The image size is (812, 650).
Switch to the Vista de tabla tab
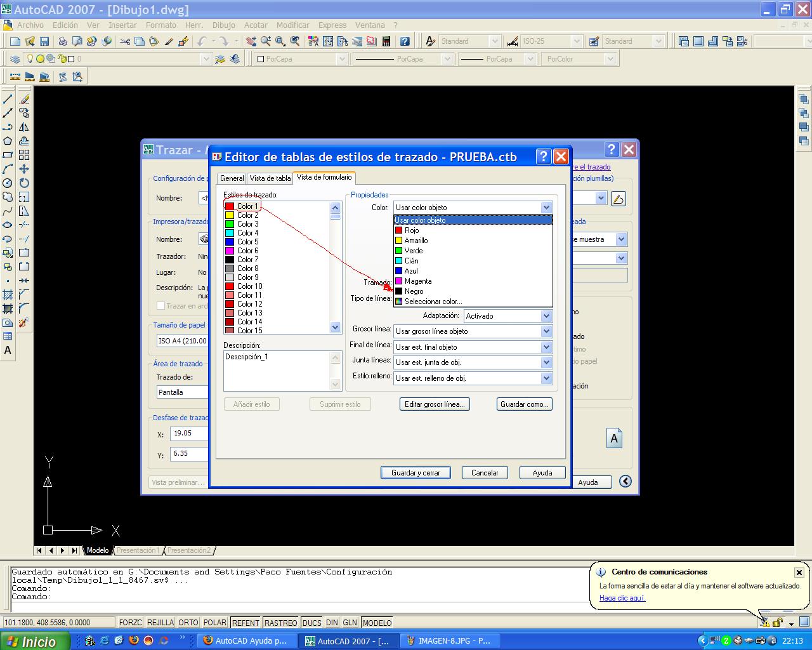coord(270,178)
